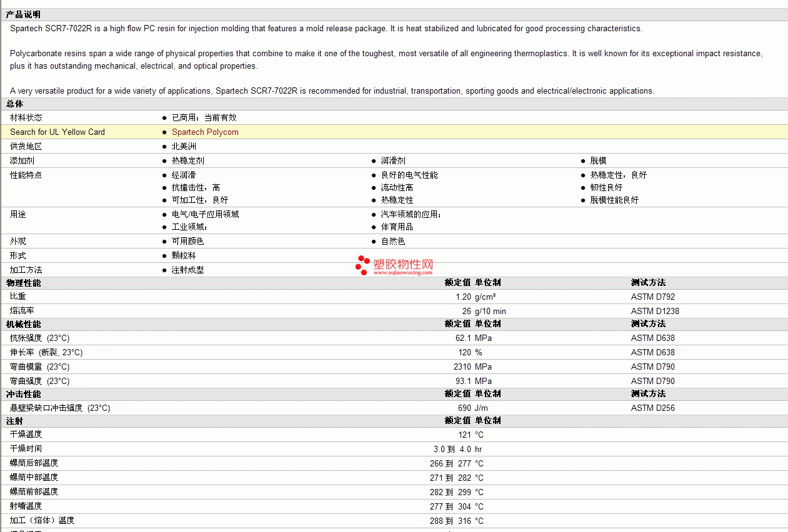Image resolution: width=788 pixels, height=532 pixels.
Task: Click the 伸长率 (断裂, 23°C) row label
Action: click(x=46, y=352)
